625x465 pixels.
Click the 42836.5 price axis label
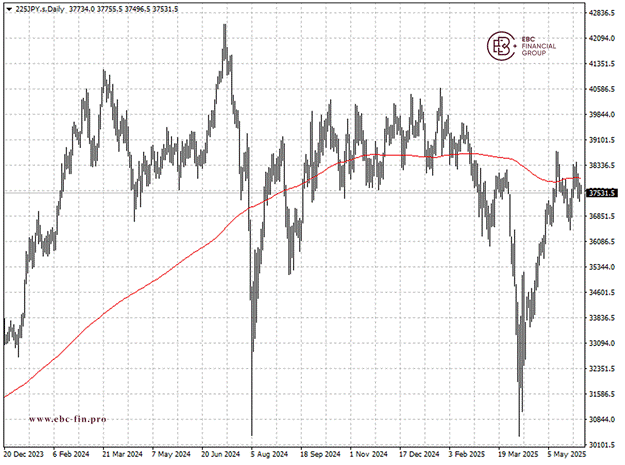click(603, 13)
